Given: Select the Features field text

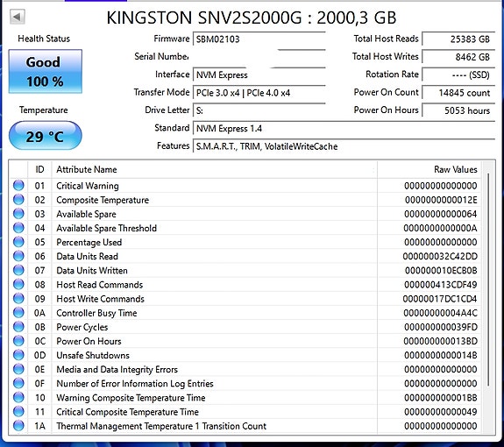Looking at the screenshot, I should pyautogui.click(x=266, y=146).
